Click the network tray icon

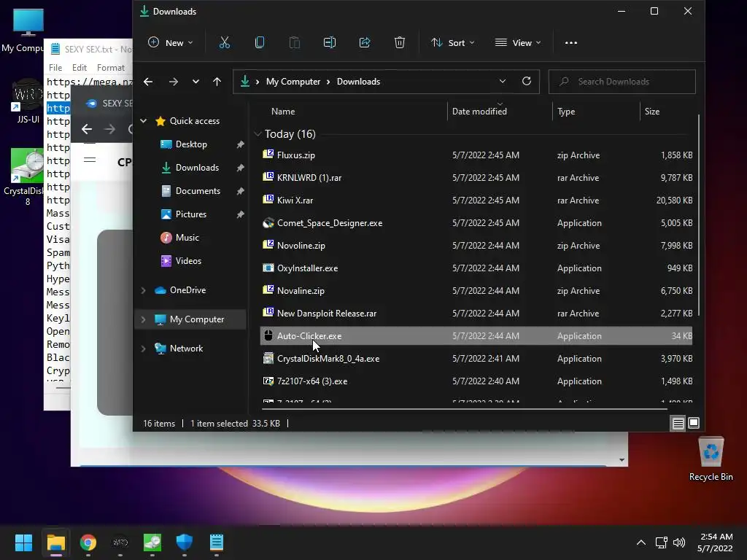661,542
